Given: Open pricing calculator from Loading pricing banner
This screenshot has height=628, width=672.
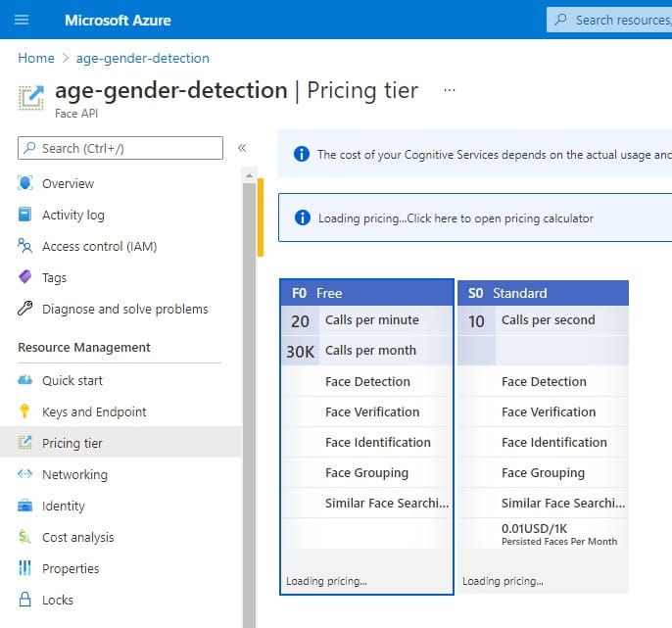Looking at the screenshot, I should pyautogui.click(x=475, y=217).
